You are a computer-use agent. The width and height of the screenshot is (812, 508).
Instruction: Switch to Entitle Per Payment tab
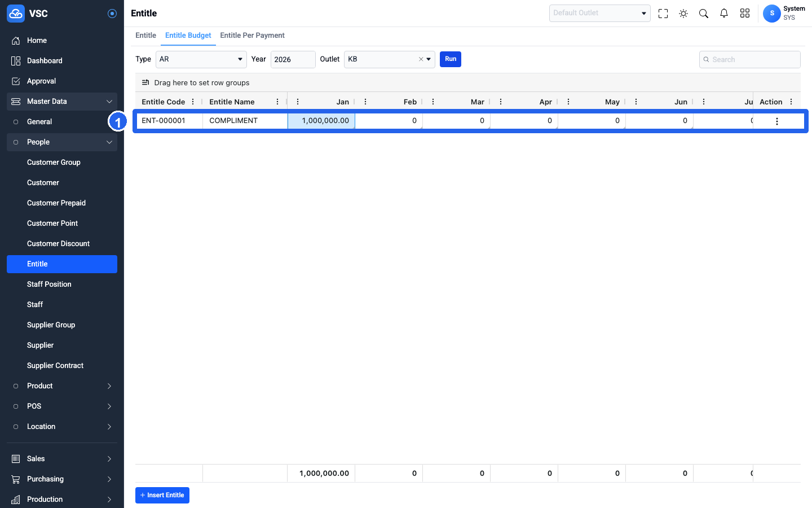coord(252,36)
